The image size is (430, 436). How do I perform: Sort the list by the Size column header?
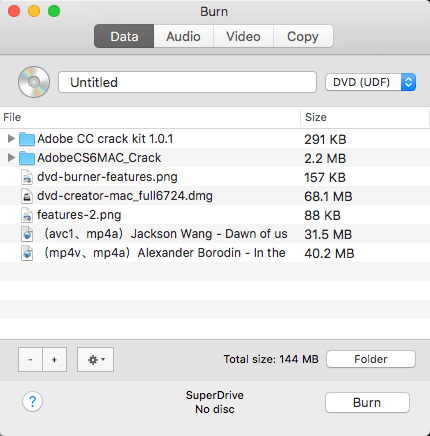(365, 117)
